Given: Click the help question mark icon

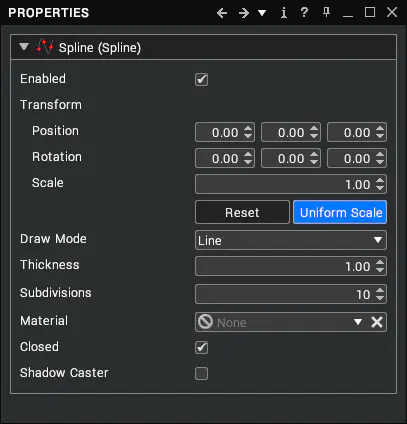Looking at the screenshot, I should click(x=304, y=13).
